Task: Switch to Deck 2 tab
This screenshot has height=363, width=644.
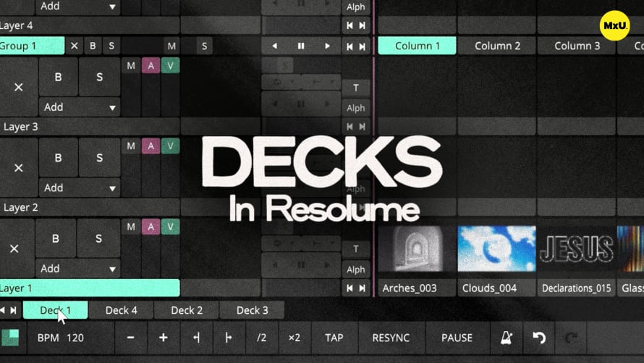Action: coord(187,310)
